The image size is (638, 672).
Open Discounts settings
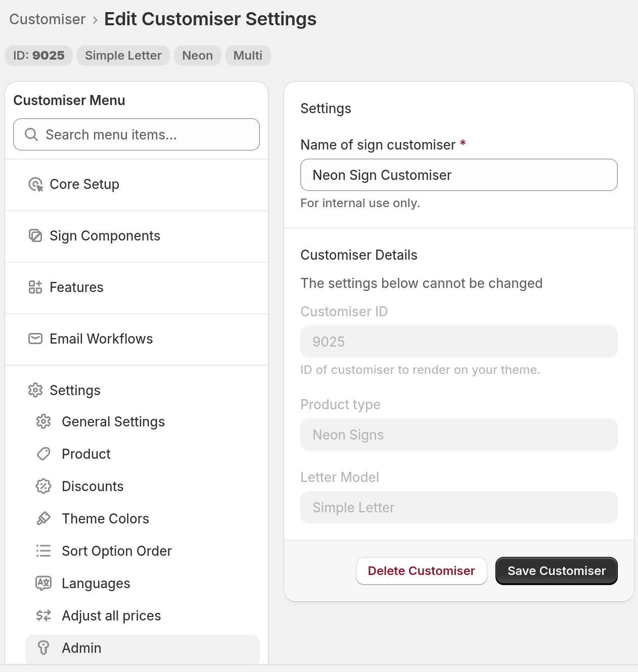point(143,487)
